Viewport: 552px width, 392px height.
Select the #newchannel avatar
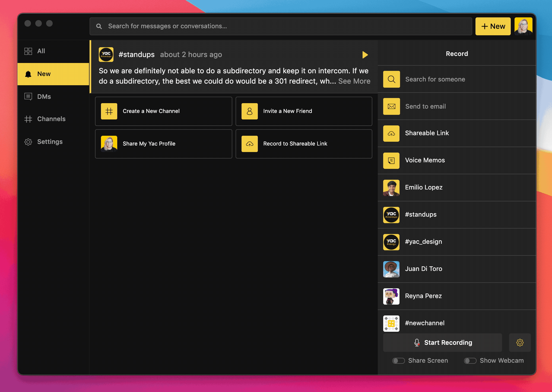pyautogui.click(x=391, y=324)
